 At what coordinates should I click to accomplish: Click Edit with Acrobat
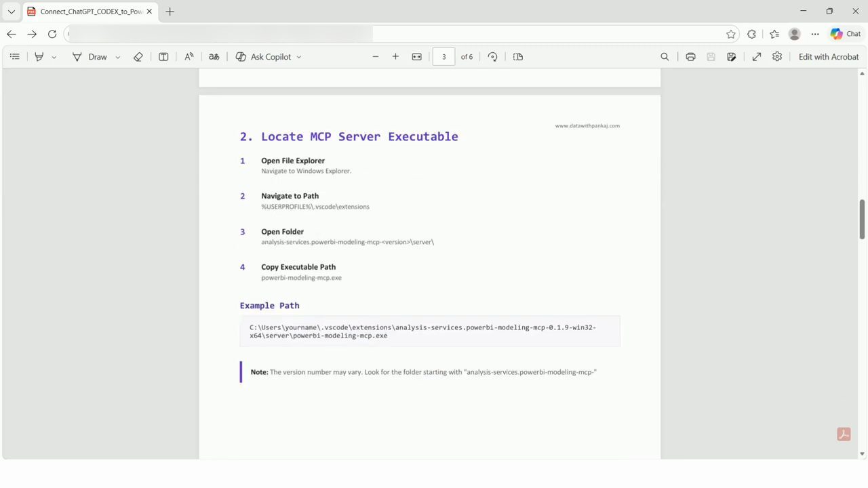click(829, 57)
